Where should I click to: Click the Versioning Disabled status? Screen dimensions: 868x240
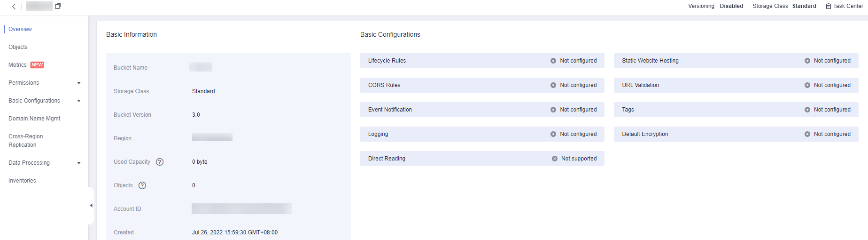point(731,6)
